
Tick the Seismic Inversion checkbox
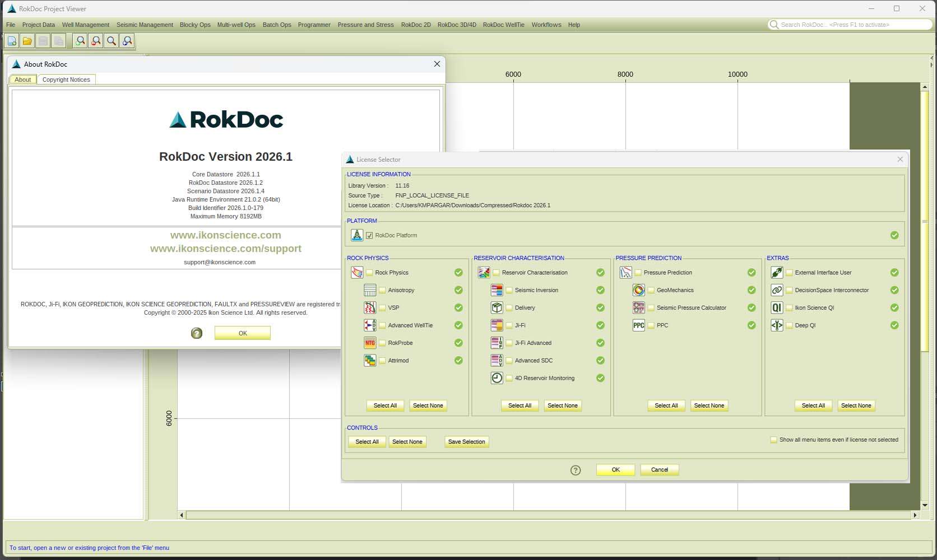click(x=509, y=290)
